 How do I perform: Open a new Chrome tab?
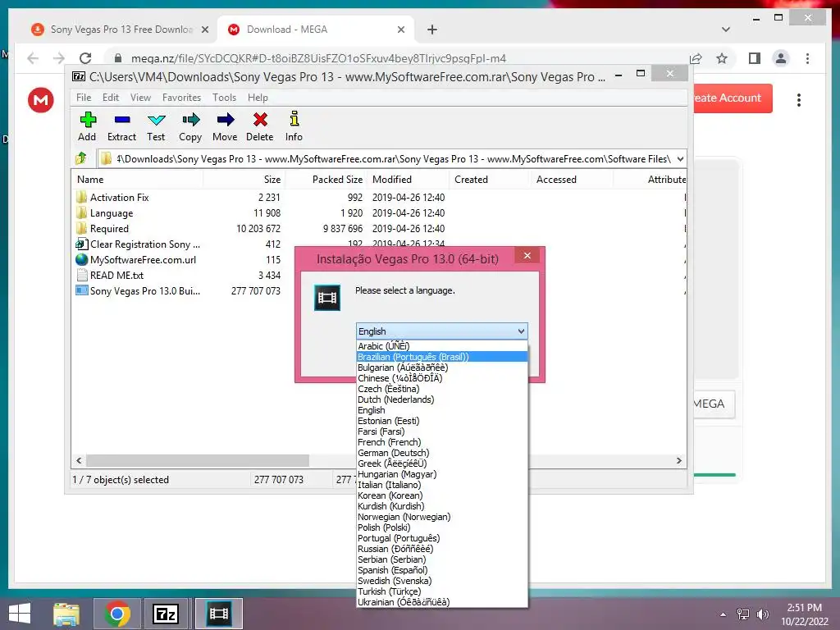tap(432, 30)
